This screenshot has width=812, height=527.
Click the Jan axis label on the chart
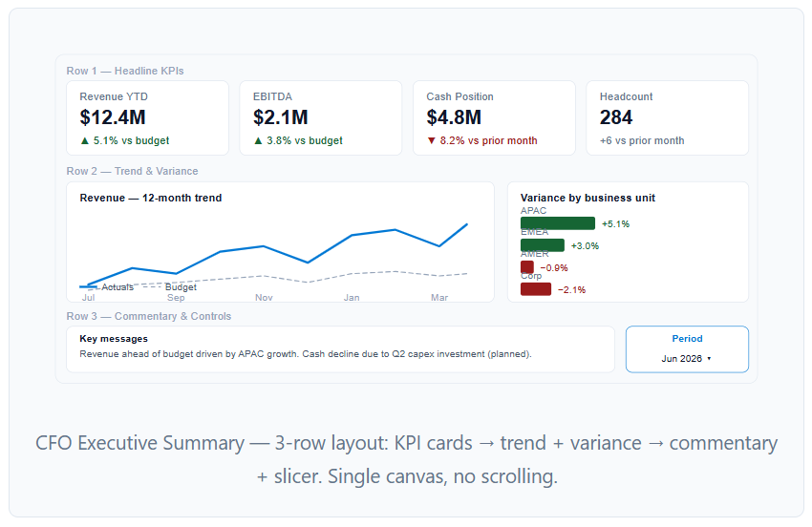pos(352,297)
